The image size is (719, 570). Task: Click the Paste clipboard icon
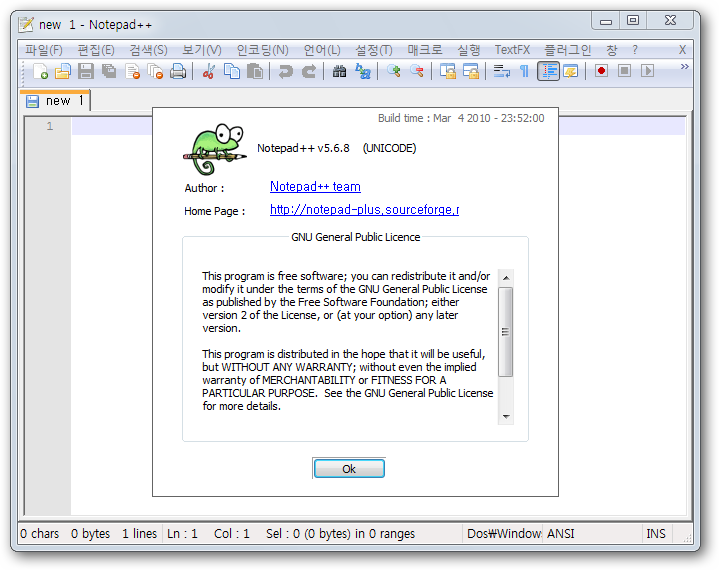coord(254,72)
